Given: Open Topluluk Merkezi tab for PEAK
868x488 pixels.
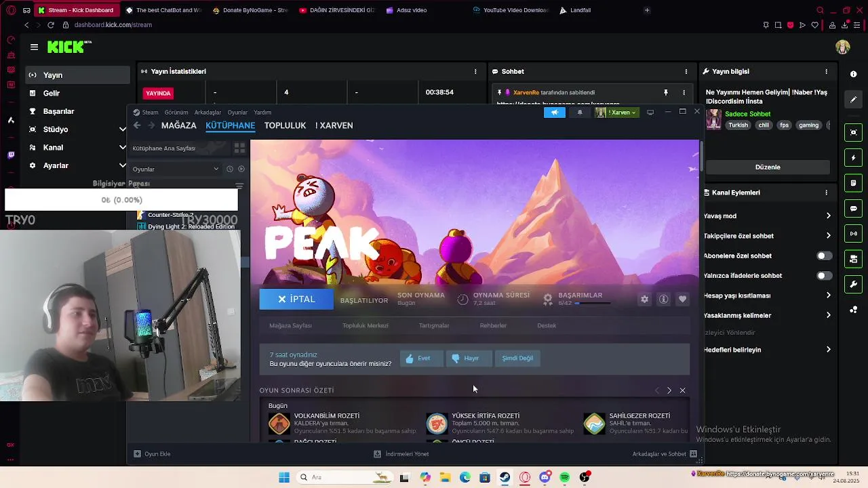Looking at the screenshot, I should (366, 325).
